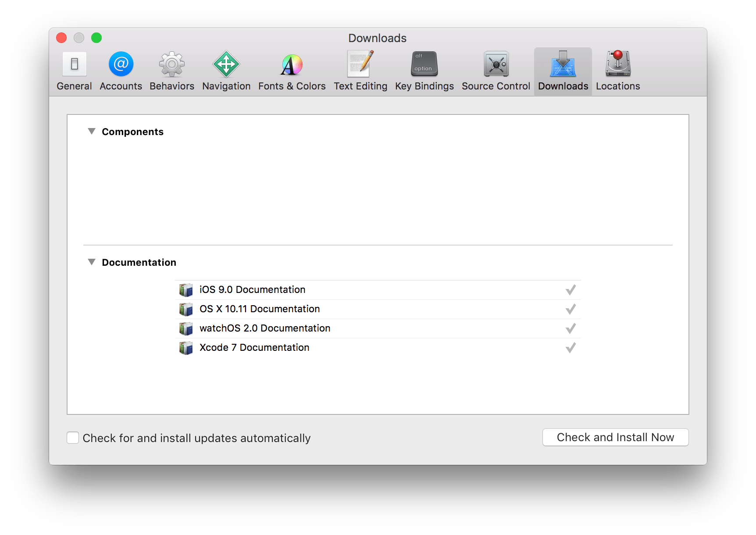Viewport: 756px width, 535px height.
Task: Switch to the Behaviors tab label
Action: [x=172, y=86]
